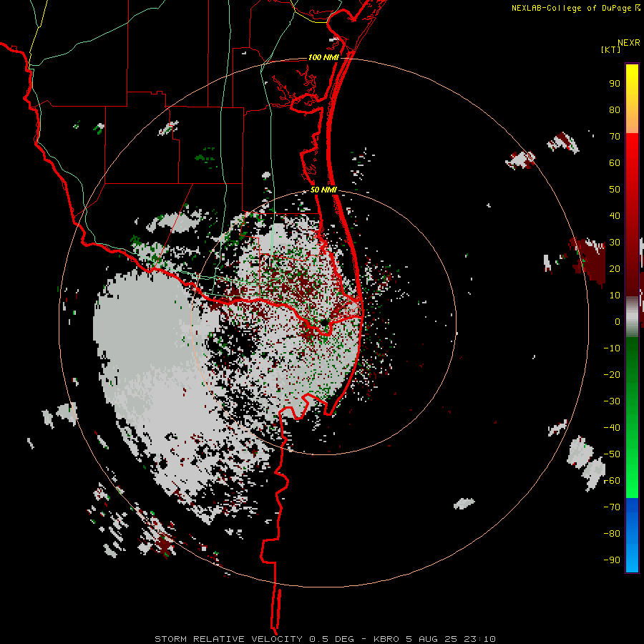The image size is (644, 644).
Task: Click the 50 NMI range ring label
Action: [323, 190]
